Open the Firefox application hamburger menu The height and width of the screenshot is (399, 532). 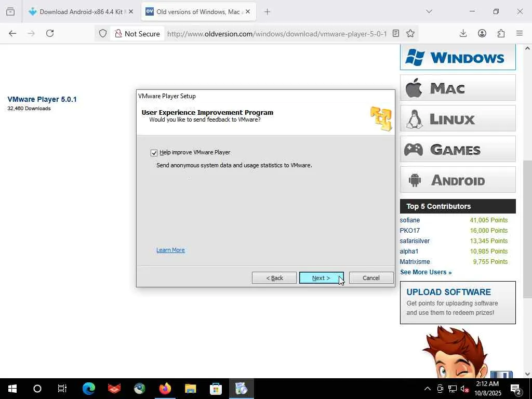coord(520,33)
